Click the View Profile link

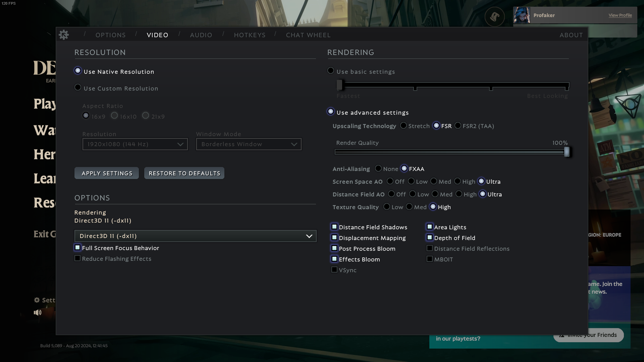point(620,15)
